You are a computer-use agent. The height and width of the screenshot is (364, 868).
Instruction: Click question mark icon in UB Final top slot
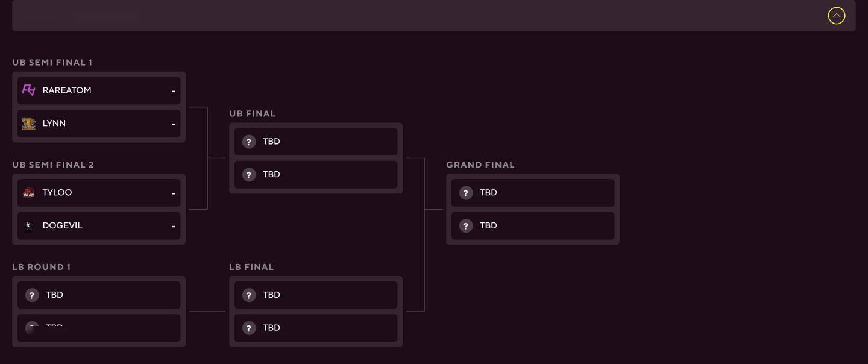[249, 142]
